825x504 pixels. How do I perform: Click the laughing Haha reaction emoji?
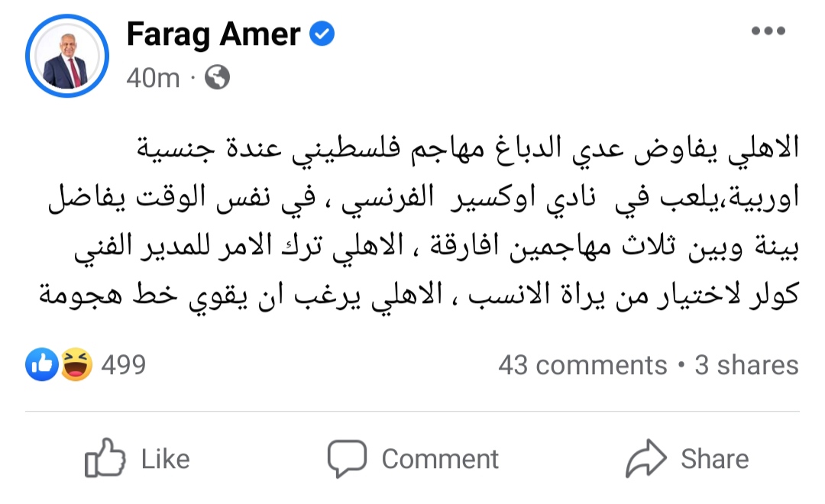tap(77, 364)
